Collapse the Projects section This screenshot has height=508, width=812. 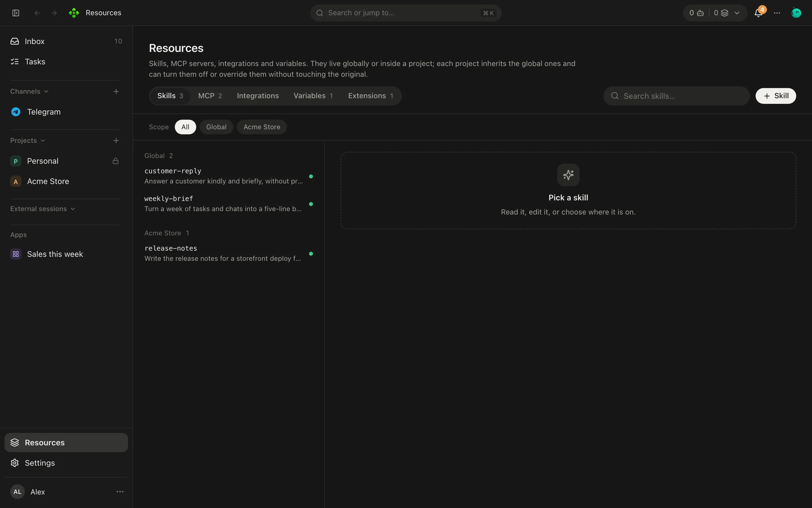(28, 141)
